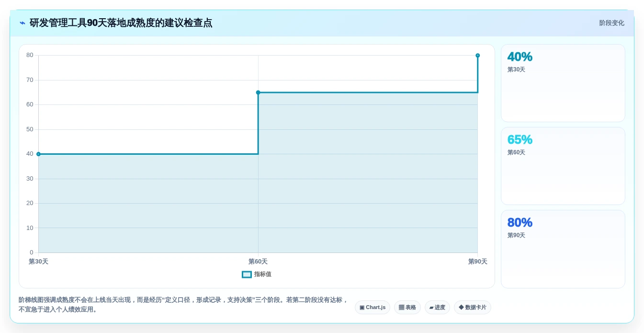Click the 阶段变化 label in header
This screenshot has height=333, width=644.
tap(611, 23)
